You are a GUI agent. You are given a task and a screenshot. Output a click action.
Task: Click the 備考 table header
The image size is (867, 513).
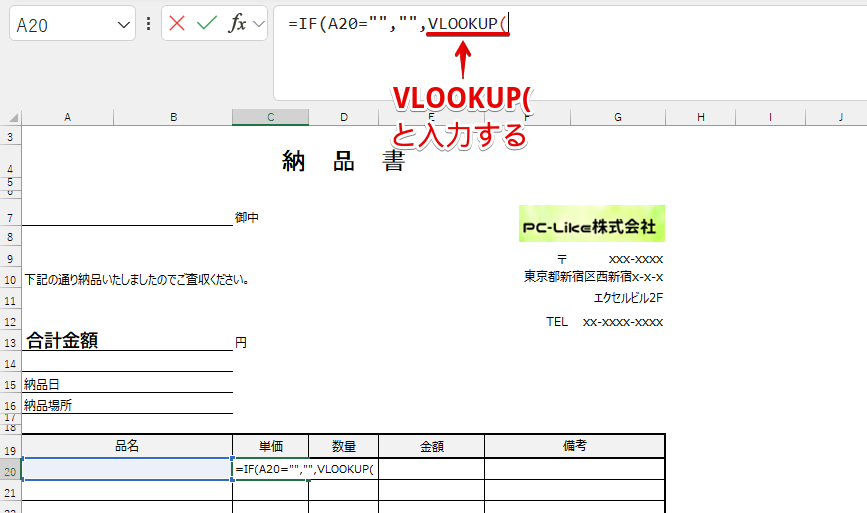(x=574, y=446)
